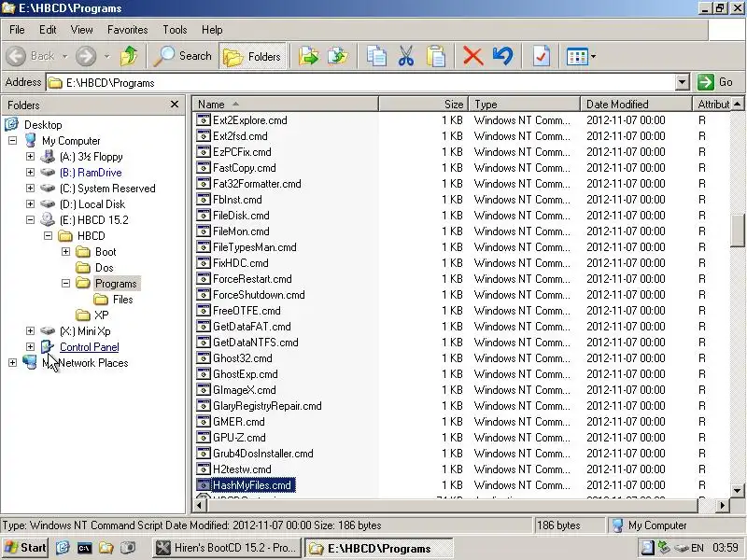Expand the Control Panel node

pyautogui.click(x=31, y=346)
